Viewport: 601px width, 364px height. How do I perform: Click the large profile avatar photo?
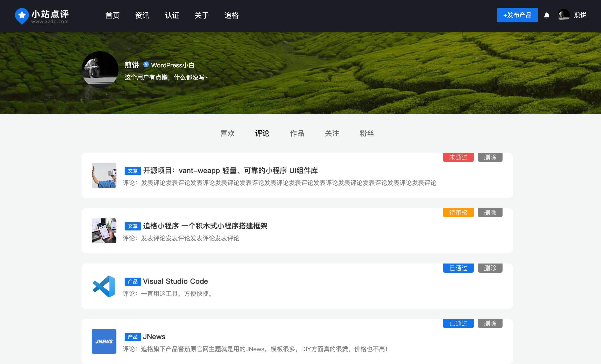point(100,69)
